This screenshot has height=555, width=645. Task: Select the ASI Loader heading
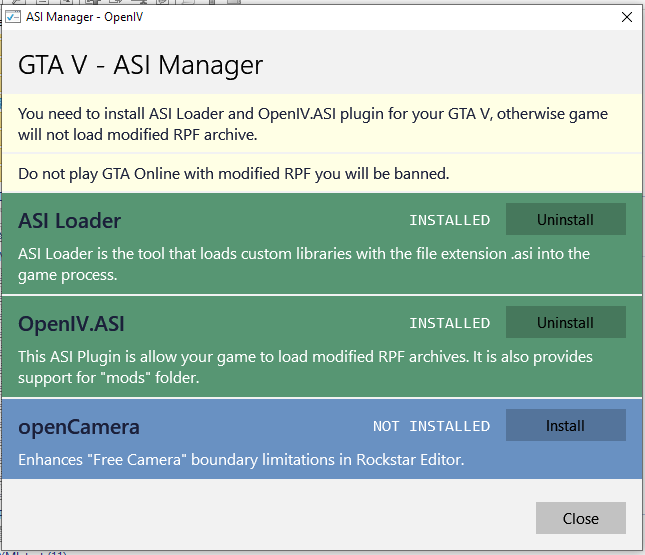69,221
